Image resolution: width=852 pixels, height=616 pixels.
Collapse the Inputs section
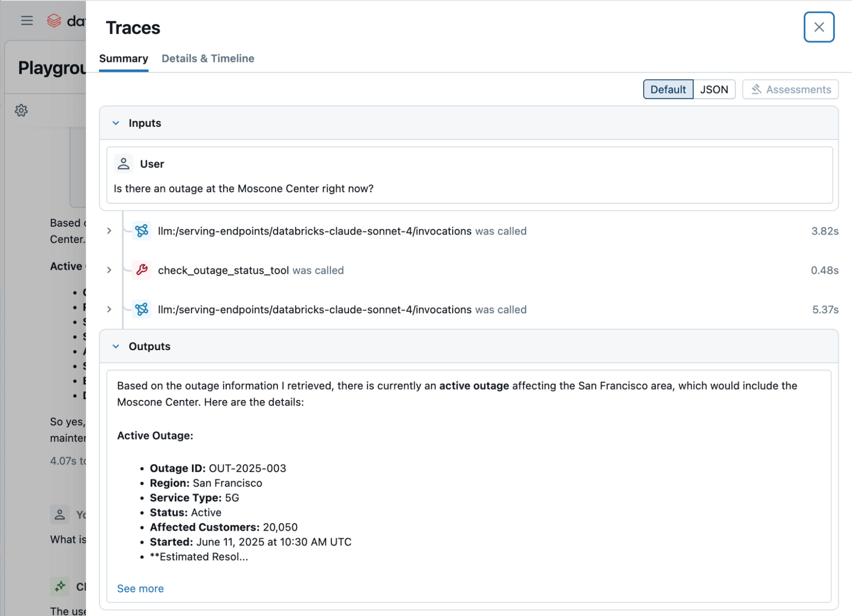point(116,123)
